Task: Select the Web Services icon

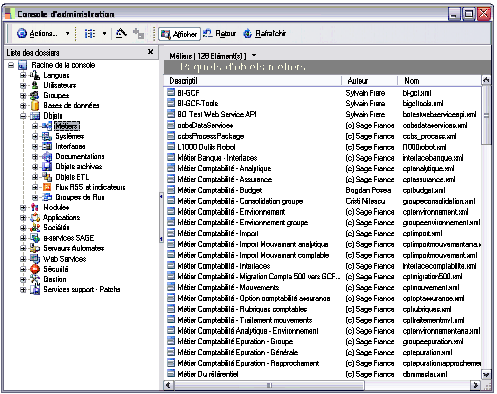Action: 35,259
